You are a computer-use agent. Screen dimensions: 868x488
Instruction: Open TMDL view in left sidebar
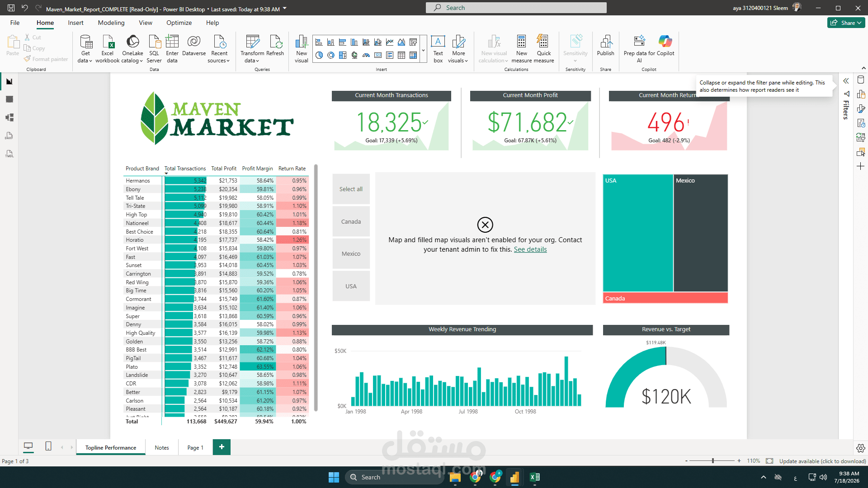coord(9,154)
